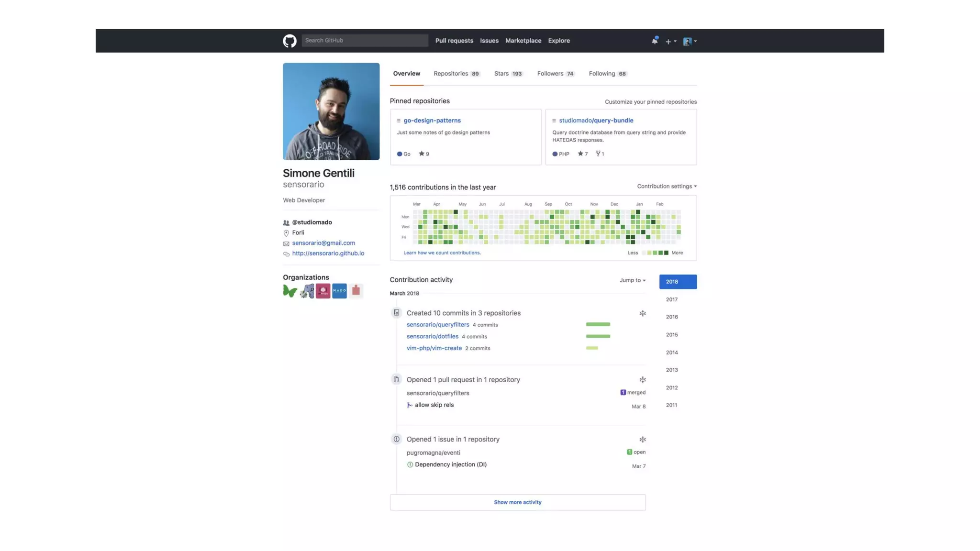980x551 pixels.
Task: Open the blue MADO organization avatar
Action: point(339,291)
